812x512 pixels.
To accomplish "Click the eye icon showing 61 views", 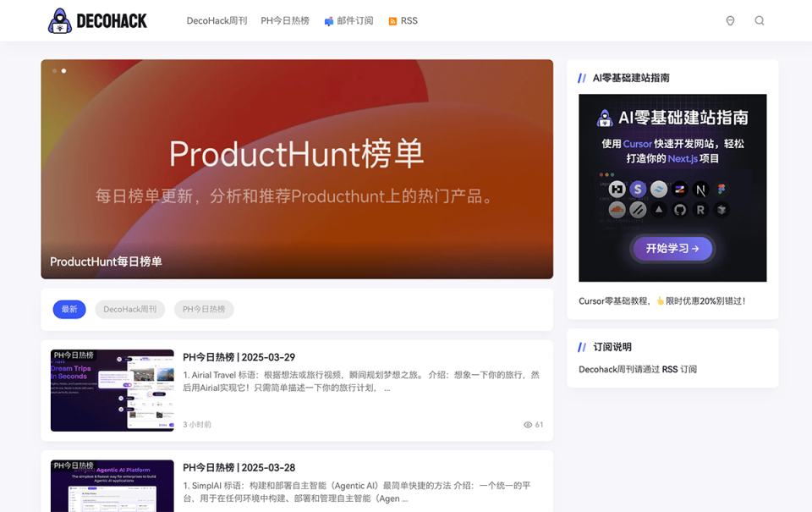I will click(x=529, y=425).
